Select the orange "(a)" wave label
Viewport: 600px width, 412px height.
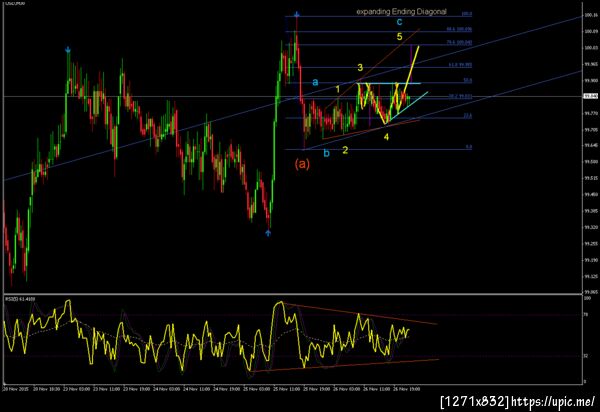302,164
